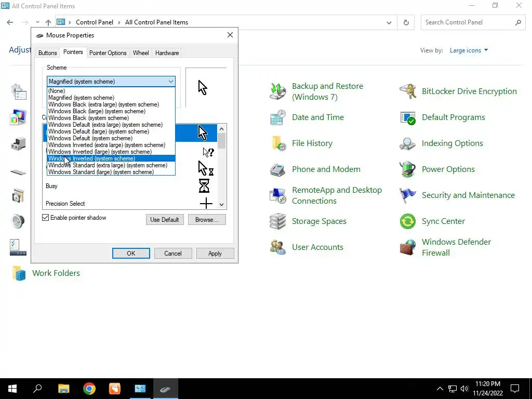Open the Backup and Restore icon

click(278, 91)
